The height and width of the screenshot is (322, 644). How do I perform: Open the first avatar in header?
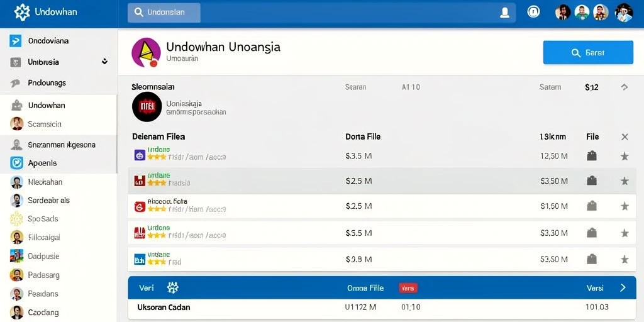click(x=563, y=13)
